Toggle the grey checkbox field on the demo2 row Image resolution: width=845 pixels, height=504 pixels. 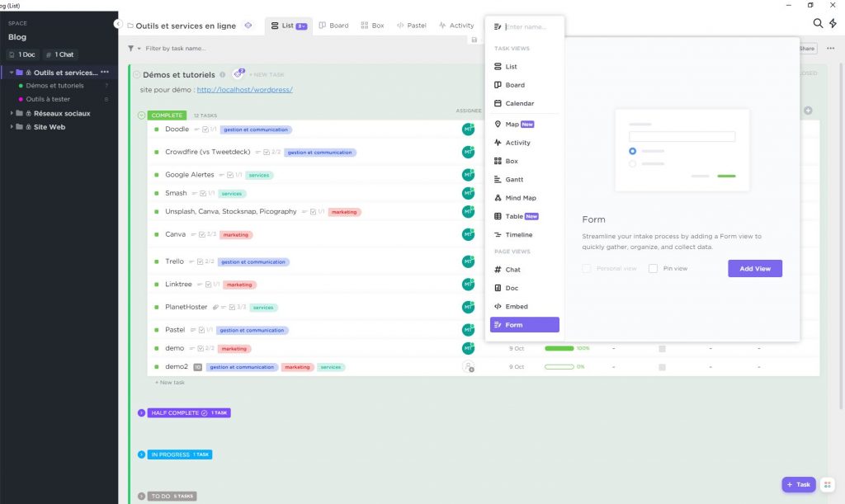coord(662,367)
